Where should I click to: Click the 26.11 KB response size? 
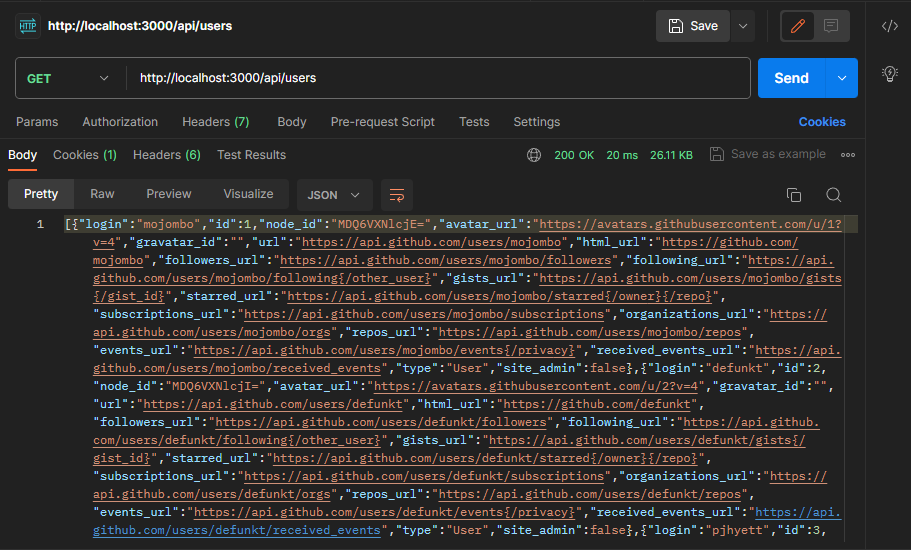click(x=671, y=155)
